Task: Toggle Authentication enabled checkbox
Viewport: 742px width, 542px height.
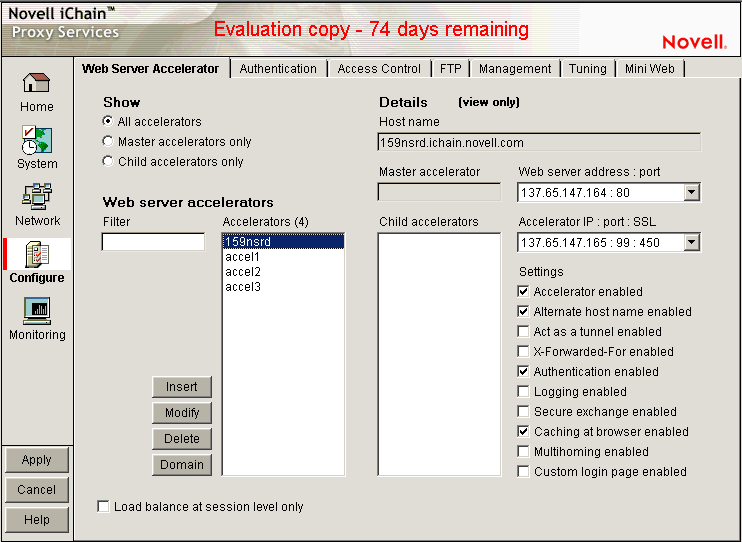Action: [523, 372]
